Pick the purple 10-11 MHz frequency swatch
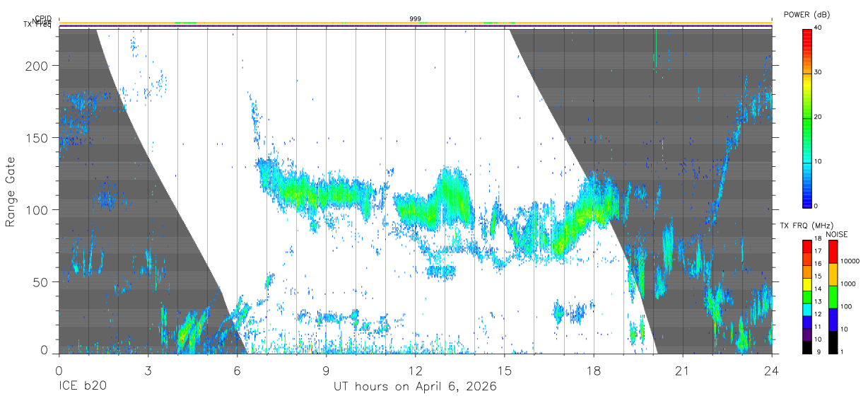Image resolution: width=868 pixels, height=401 pixels. coord(807,335)
